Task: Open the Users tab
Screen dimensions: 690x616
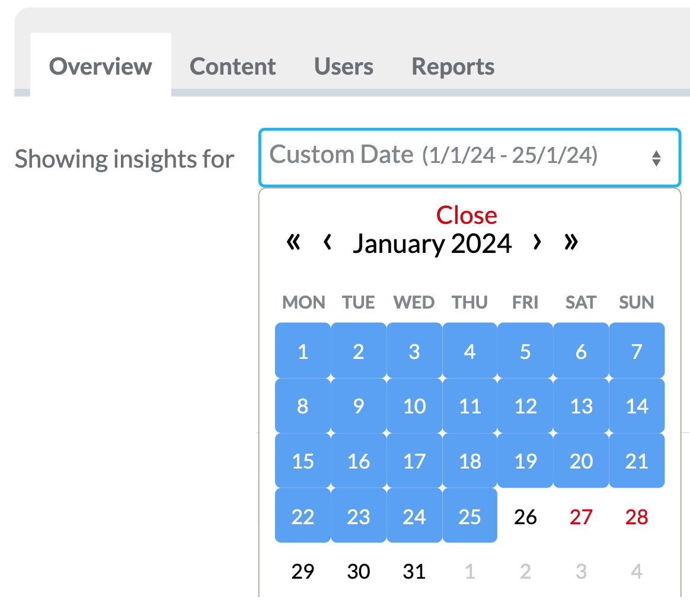Action: [x=343, y=66]
